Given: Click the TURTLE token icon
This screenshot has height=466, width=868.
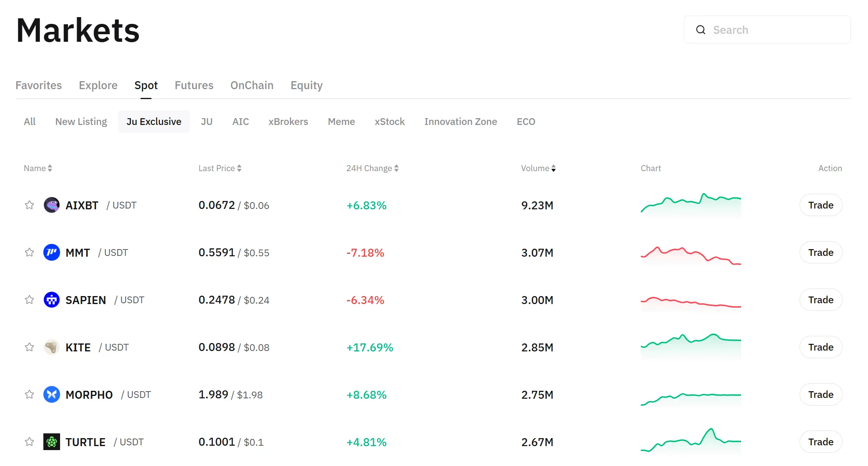Looking at the screenshot, I should coord(52,442).
